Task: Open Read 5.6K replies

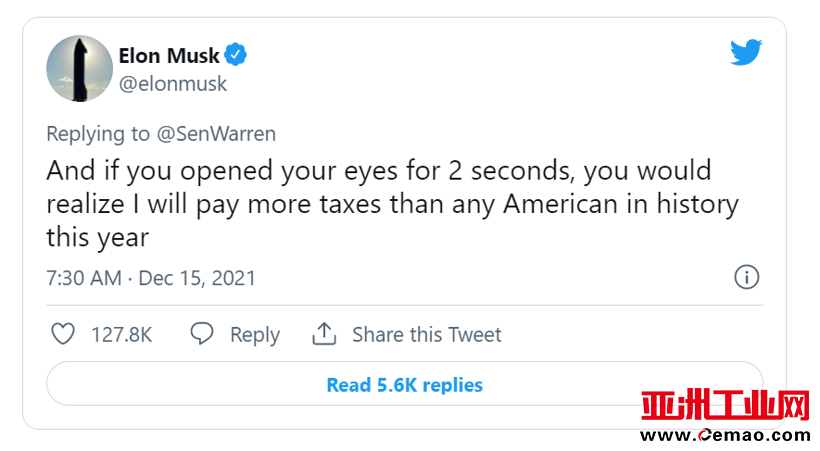Action: pos(404,385)
